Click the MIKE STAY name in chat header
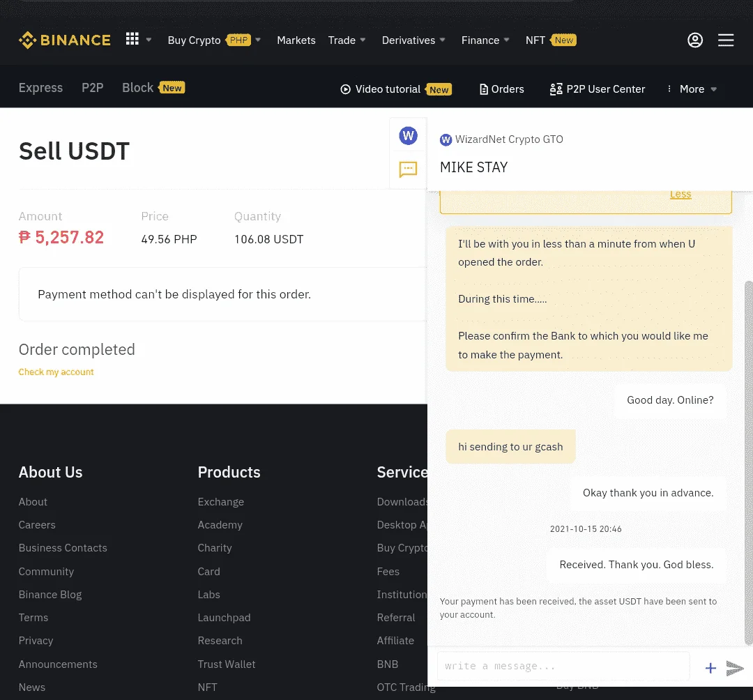Screen dimensions: 753x700 tap(474, 167)
